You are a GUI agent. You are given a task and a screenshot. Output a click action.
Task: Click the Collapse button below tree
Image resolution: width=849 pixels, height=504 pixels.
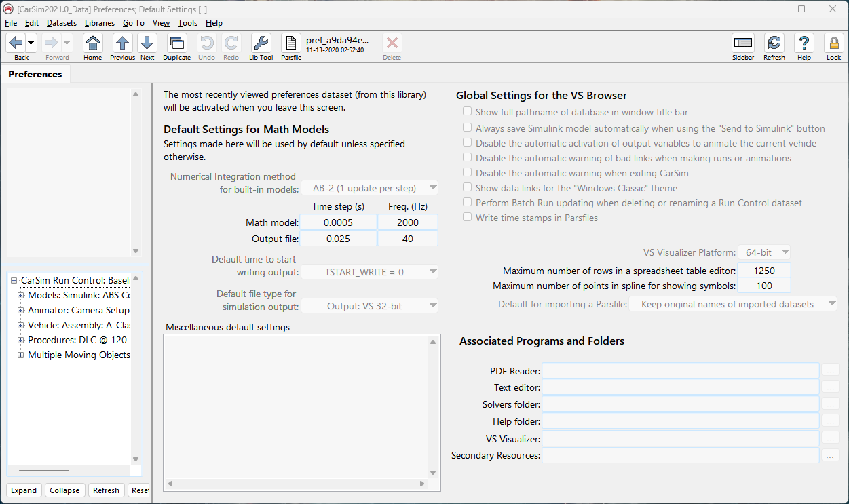[x=64, y=490]
